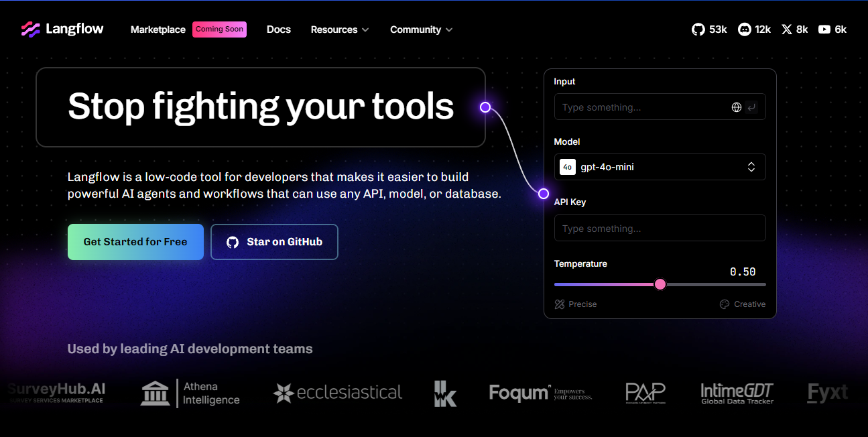Open the Marketplace menu item
868x437 pixels.
click(158, 29)
